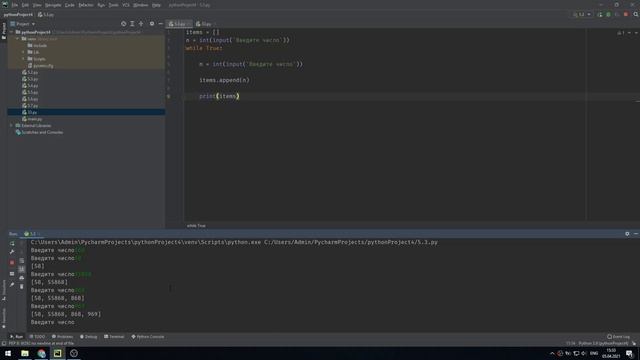The height and width of the screenshot is (360, 640).
Task: Select the pyvenv.cfg file
Action: pyautogui.click(x=40, y=65)
